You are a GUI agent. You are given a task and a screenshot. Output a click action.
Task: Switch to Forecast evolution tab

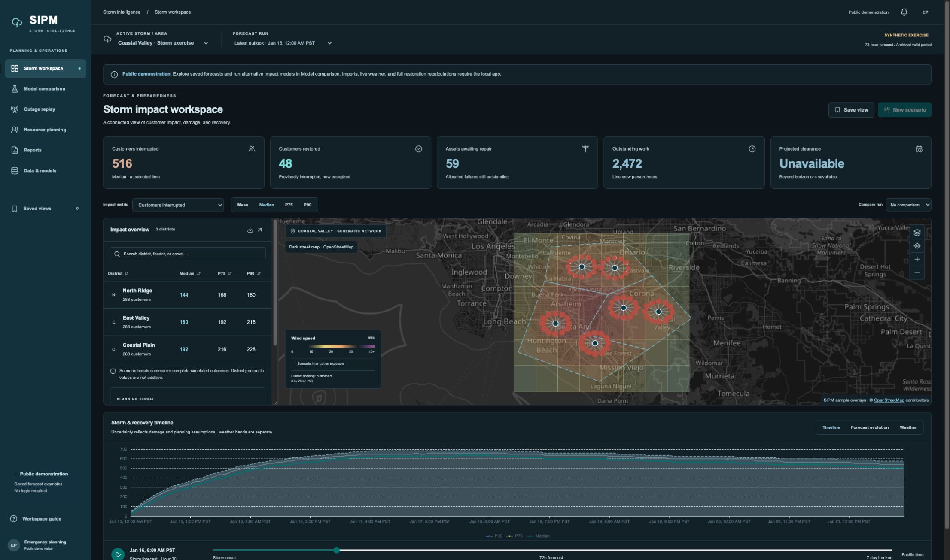(869, 427)
